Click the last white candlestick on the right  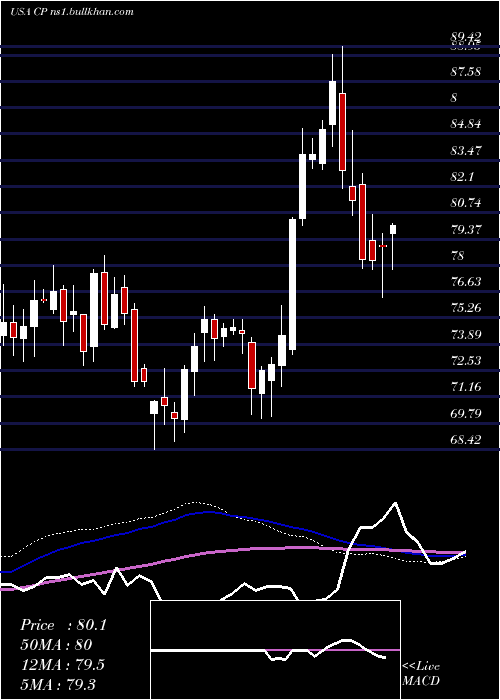(x=393, y=229)
